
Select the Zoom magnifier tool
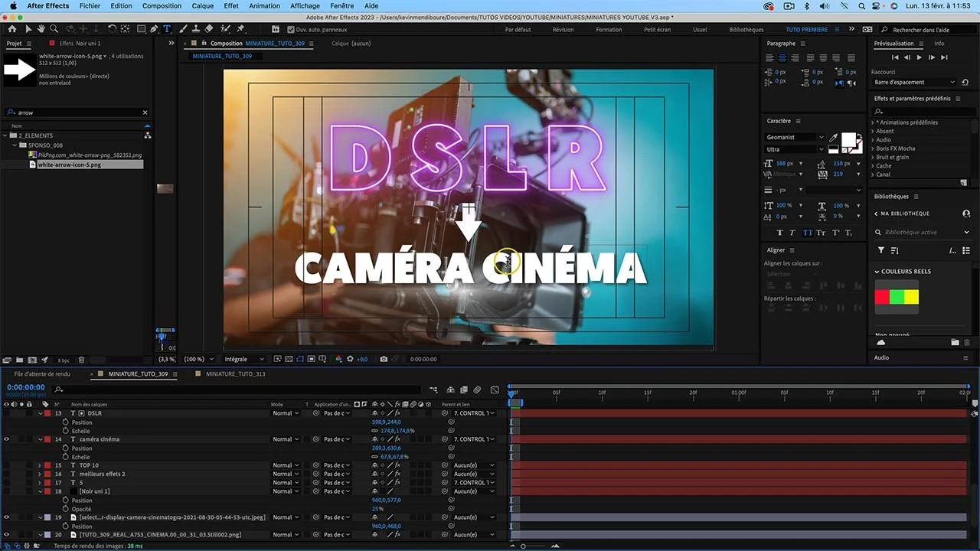(x=55, y=29)
